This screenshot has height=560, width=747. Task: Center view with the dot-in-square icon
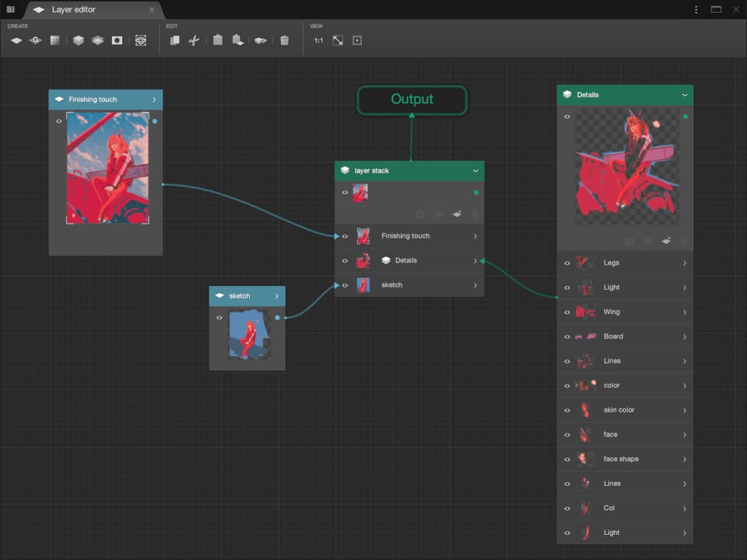tap(357, 41)
